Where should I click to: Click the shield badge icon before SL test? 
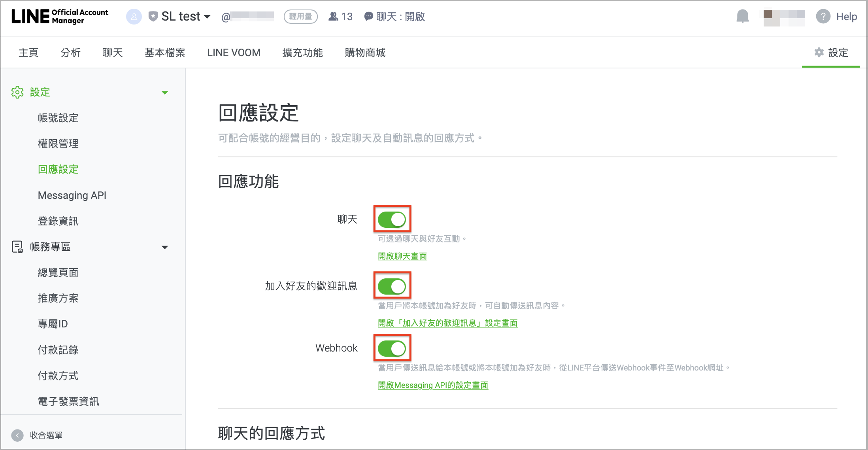pyautogui.click(x=153, y=16)
